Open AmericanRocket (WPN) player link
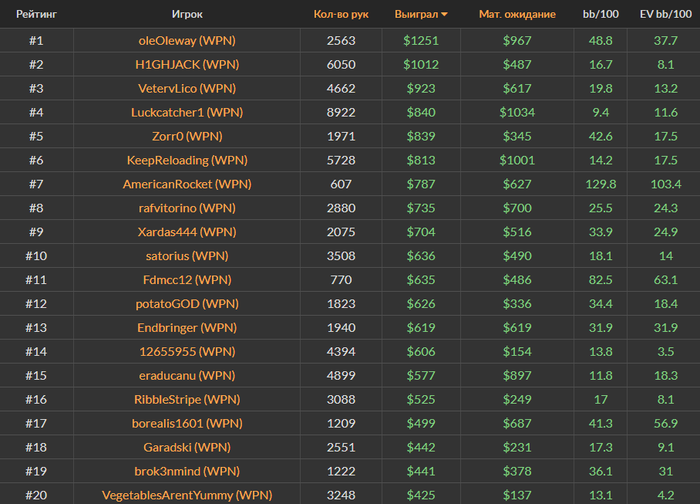The height and width of the screenshot is (504, 700). click(187, 184)
